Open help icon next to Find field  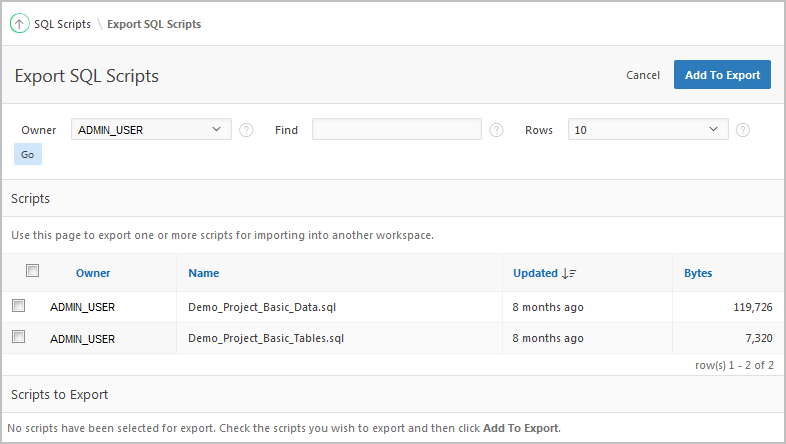tap(496, 130)
